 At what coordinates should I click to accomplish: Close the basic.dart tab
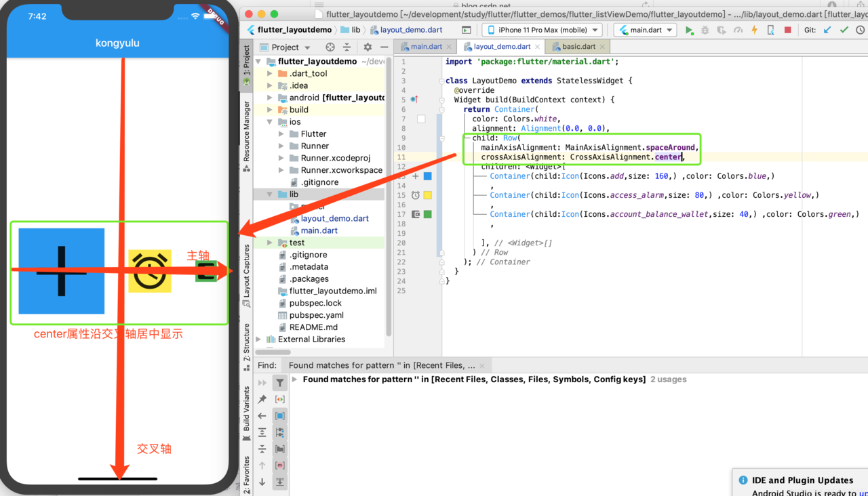click(603, 47)
